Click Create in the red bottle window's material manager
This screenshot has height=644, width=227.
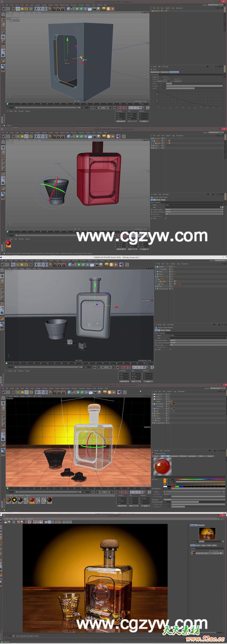(11, 239)
